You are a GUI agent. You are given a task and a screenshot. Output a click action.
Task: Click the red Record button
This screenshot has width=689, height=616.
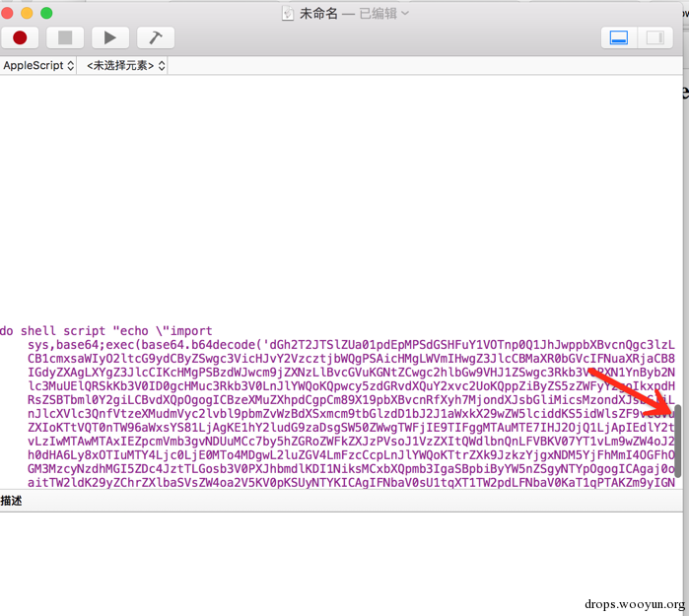[20, 37]
